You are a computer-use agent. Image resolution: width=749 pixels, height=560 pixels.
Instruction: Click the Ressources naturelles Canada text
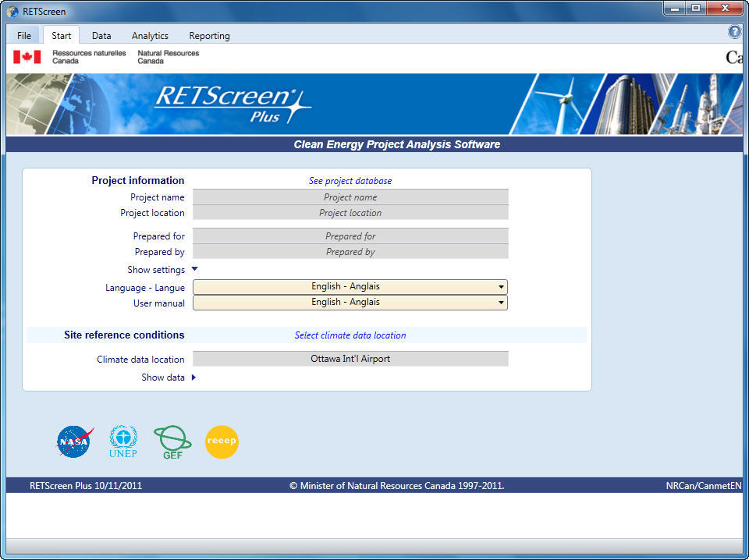tap(89, 57)
